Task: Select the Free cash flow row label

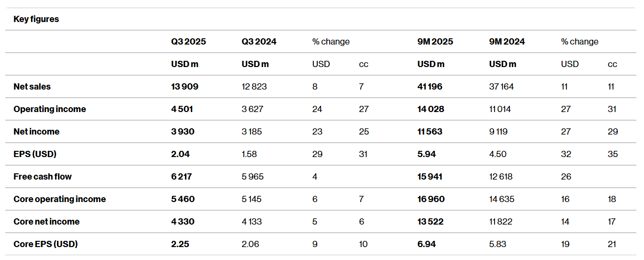Action: tap(43, 177)
